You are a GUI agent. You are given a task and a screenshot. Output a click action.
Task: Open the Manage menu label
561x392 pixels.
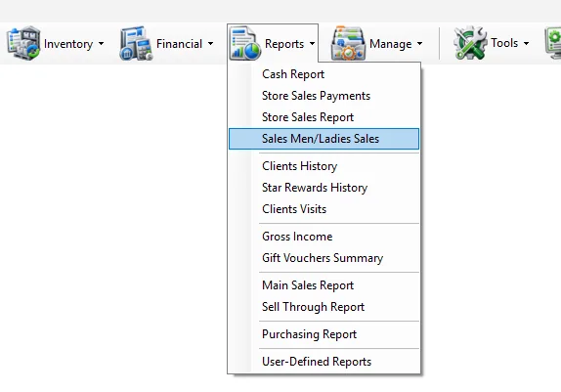tap(390, 44)
